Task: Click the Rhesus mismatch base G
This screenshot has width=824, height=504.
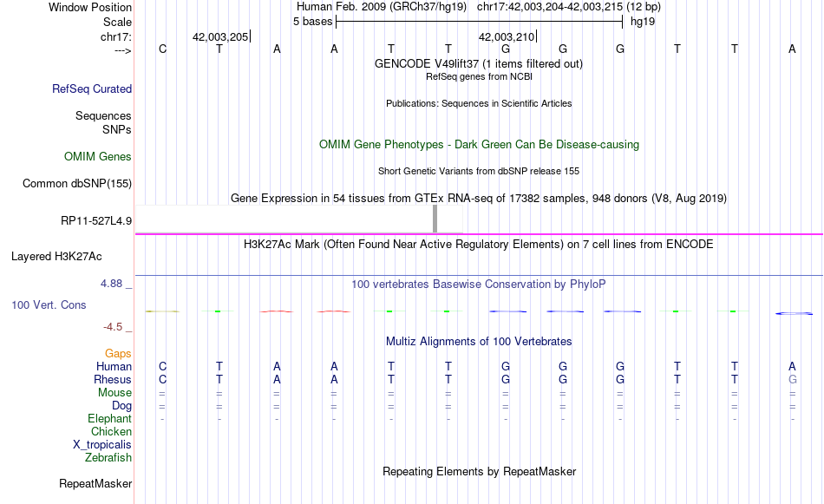Action: [793, 379]
